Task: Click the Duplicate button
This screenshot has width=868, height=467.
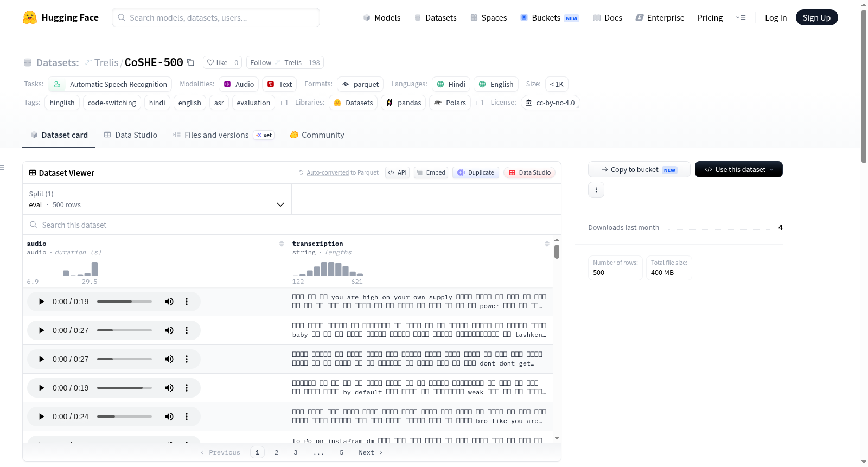Action: (476, 172)
